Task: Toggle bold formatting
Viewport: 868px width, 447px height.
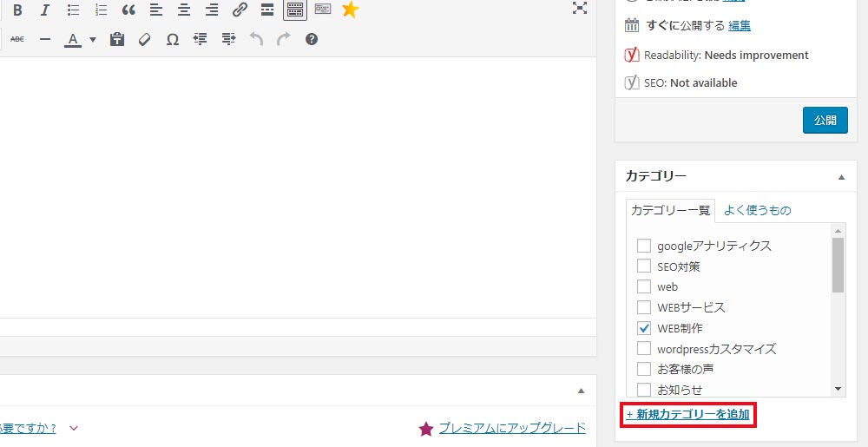Action: point(17,10)
